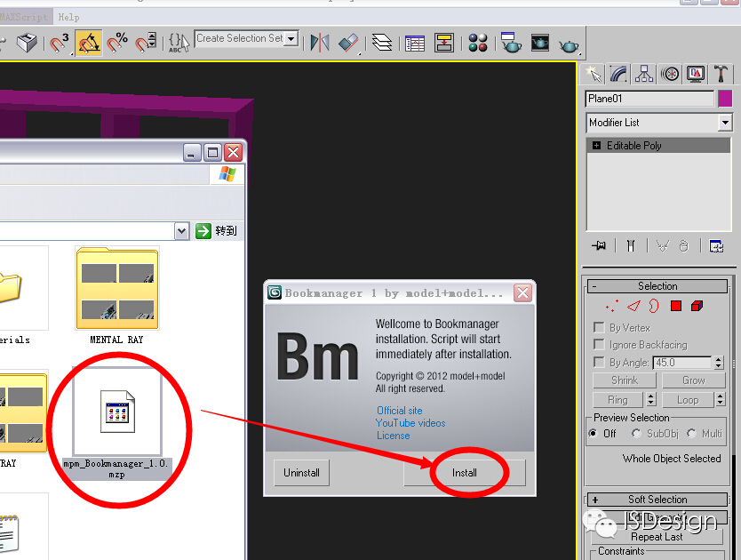
Task: Select the Align tool
Action: 349,43
